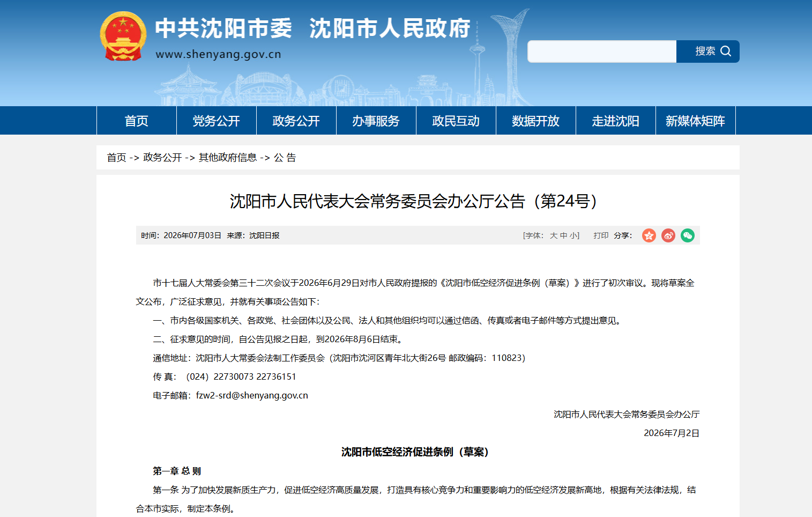Click signature 沈阳市人民代表大会常务委员会办公厅

627,414
